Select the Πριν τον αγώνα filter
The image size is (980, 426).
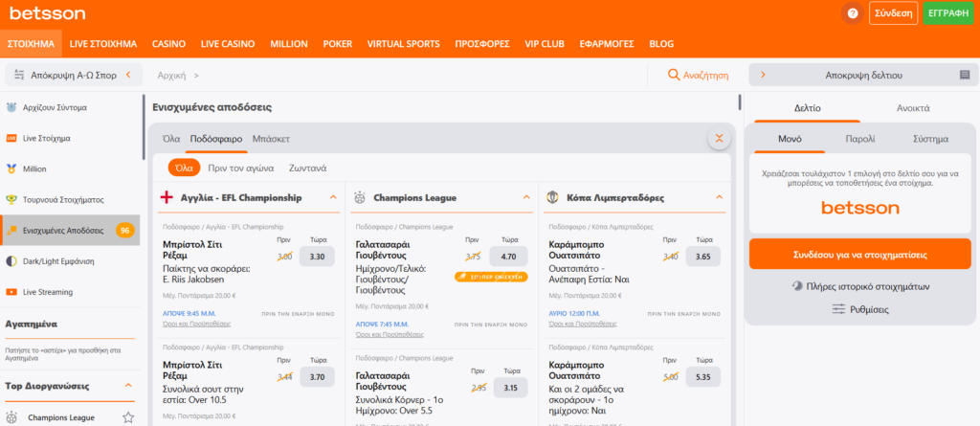[240, 168]
